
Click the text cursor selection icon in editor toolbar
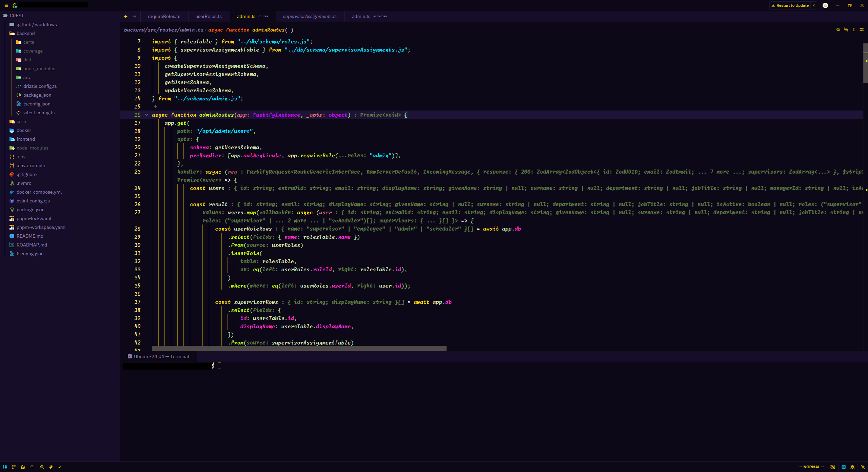[854, 29]
